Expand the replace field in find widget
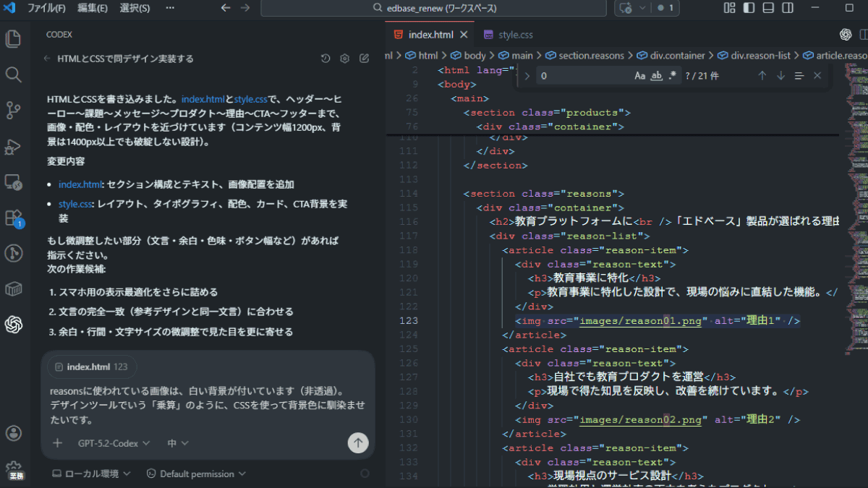Image resolution: width=868 pixels, height=488 pixels. coord(527,75)
